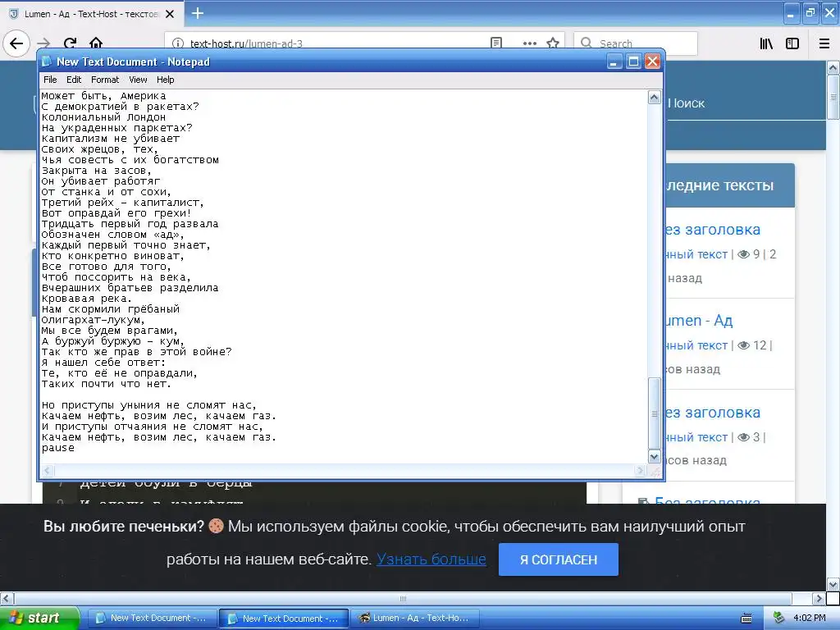Viewport: 840px width, 630px height.
Task: Open the Lumen - Ад sidebar link
Action: pos(699,321)
